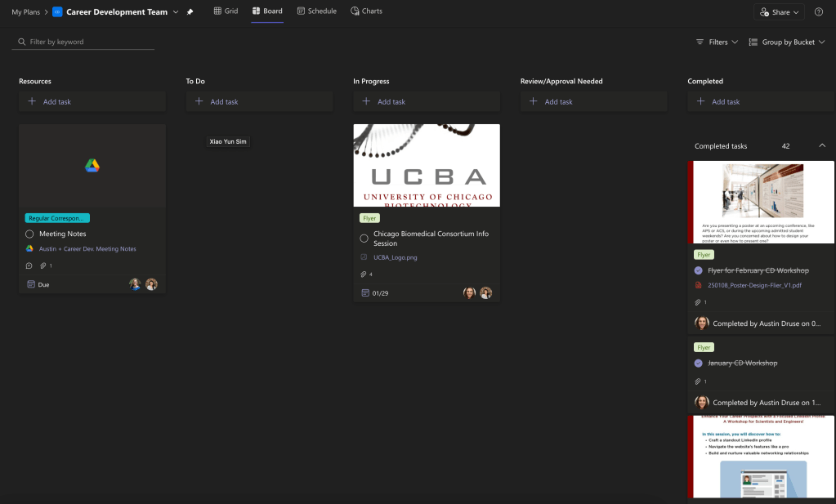Click the Google Drive icon on Resources card

click(92, 166)
